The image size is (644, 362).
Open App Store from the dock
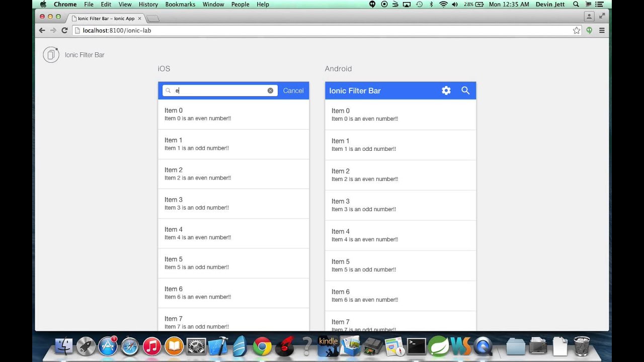click(108, 346)
